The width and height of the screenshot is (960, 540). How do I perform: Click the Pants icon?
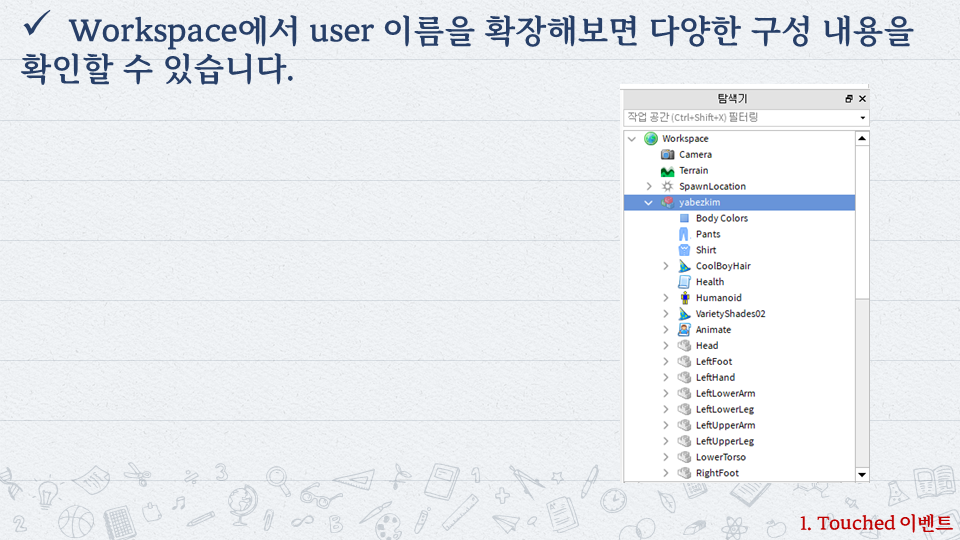(x=684, y=234)
